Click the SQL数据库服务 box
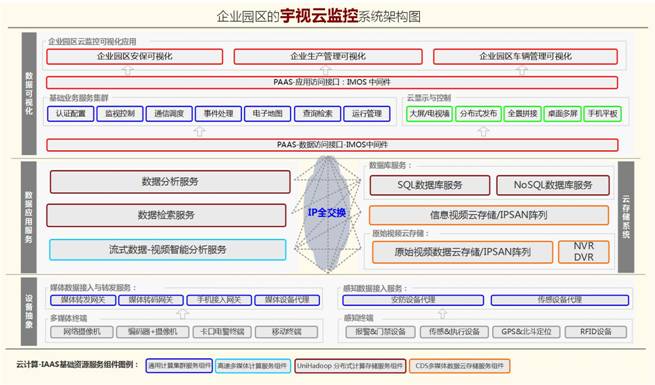Screen dimensions: 655x385 point(430,185)
